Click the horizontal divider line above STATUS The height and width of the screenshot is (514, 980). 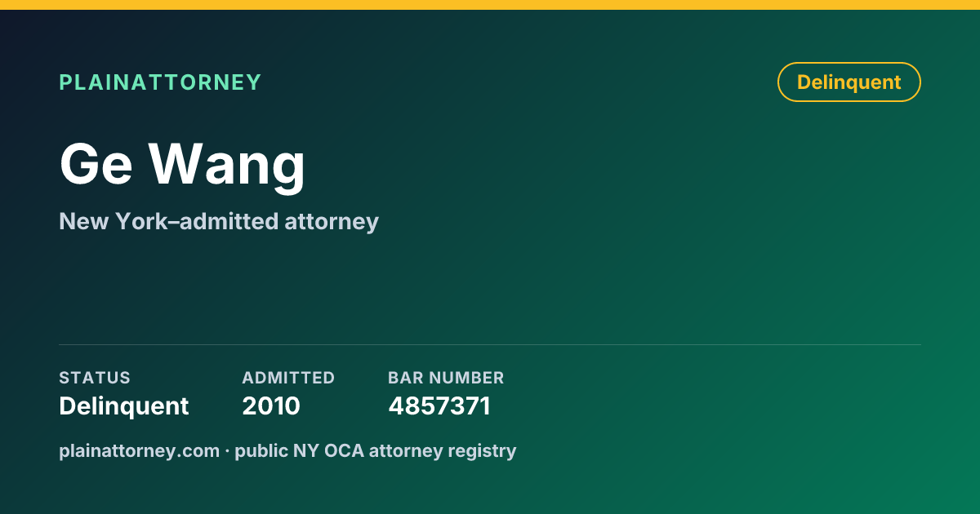[x=490, y=344]
